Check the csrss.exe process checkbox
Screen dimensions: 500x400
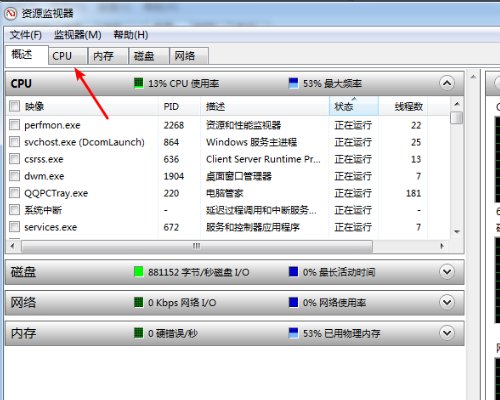pyautogui.click(x=14, y=159)
